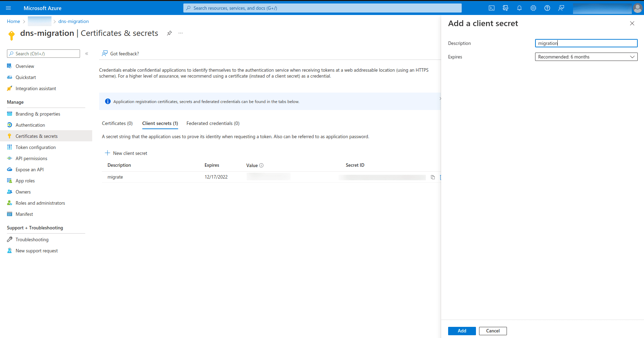This screenshot has width=644, height=338.
Task: Cancel adding the client secret
Action: [x=493, y=331]
